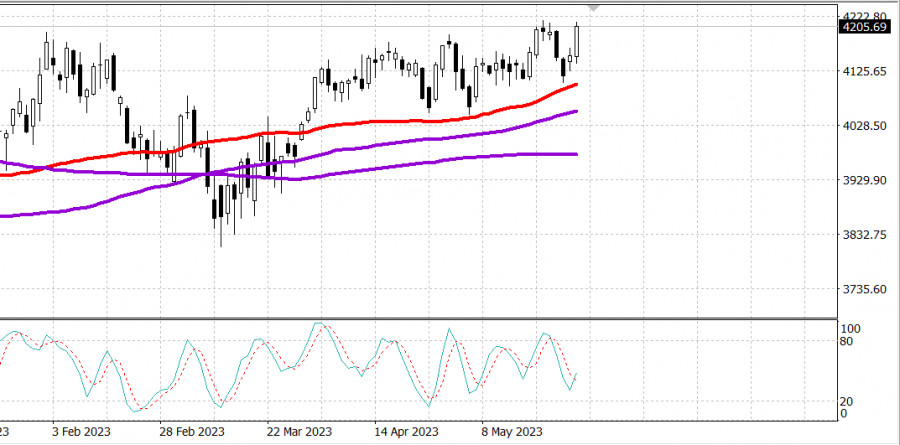The width and height of the screenshot is (900, 445).
Task: Click stochastic scale value 80
Action: pyautogui.click(x=847, y=342)
